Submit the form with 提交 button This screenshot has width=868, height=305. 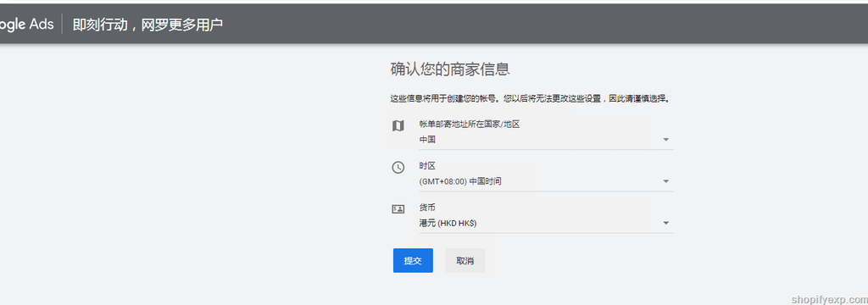pyautogui.click(x=413, y=261)
